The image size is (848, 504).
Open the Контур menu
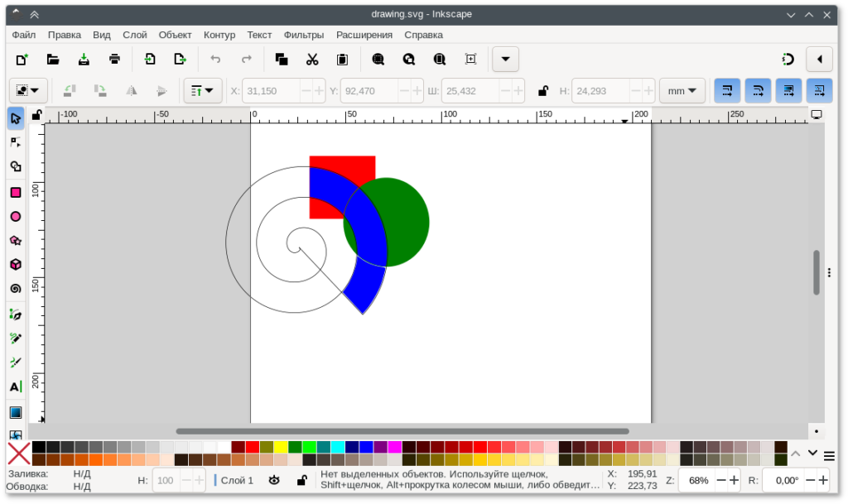[219, 35]
